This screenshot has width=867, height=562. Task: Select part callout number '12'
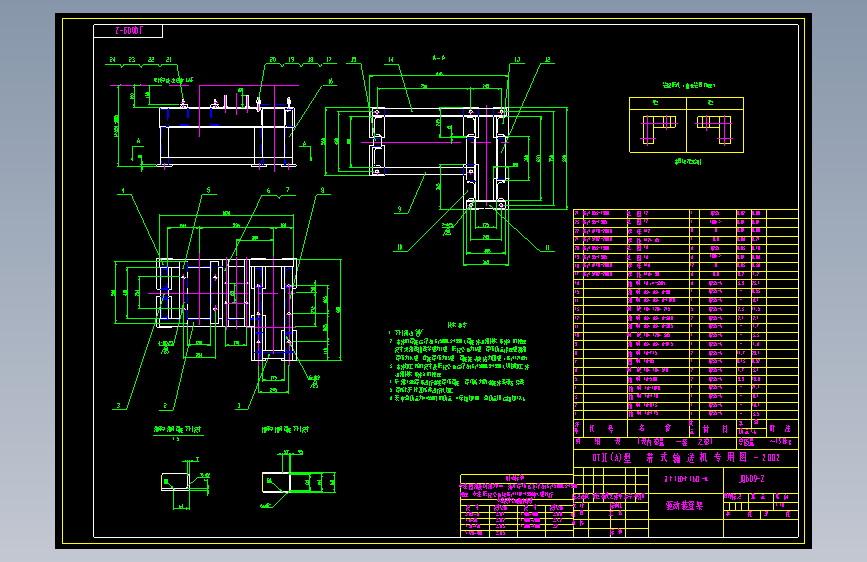(x=547, y=59)
